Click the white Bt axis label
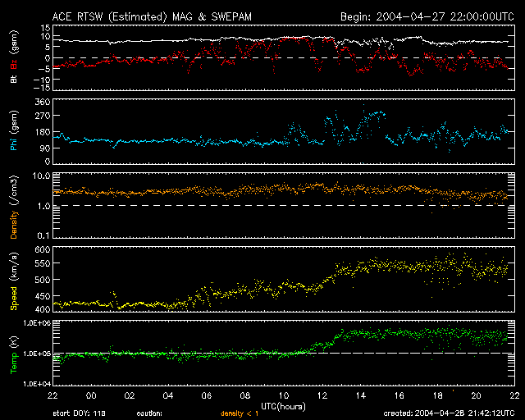Viewport: 525px width, 420px height. pos(13,80)
